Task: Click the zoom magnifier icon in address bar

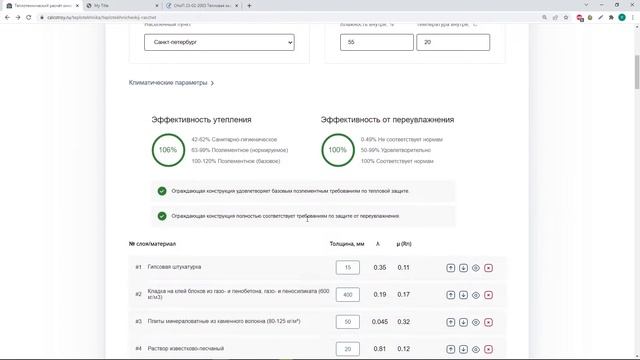Action: point(544,18)
